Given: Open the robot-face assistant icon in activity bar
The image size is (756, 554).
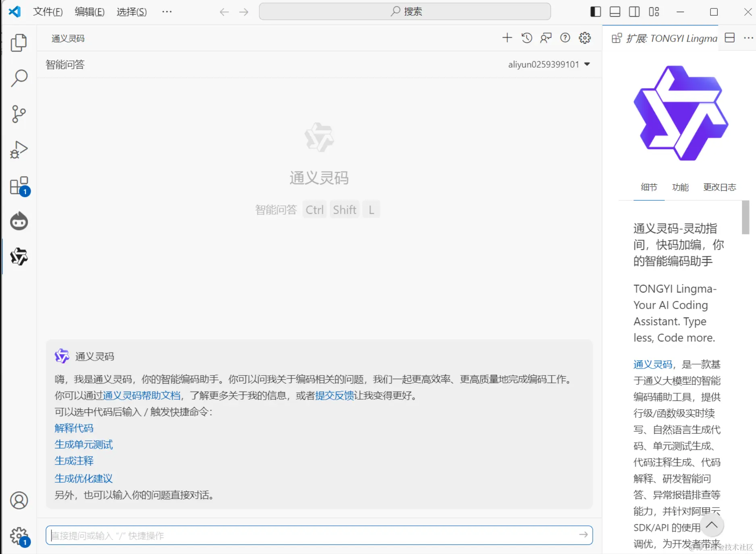Looking at the screenshot, I should [19, 221].
